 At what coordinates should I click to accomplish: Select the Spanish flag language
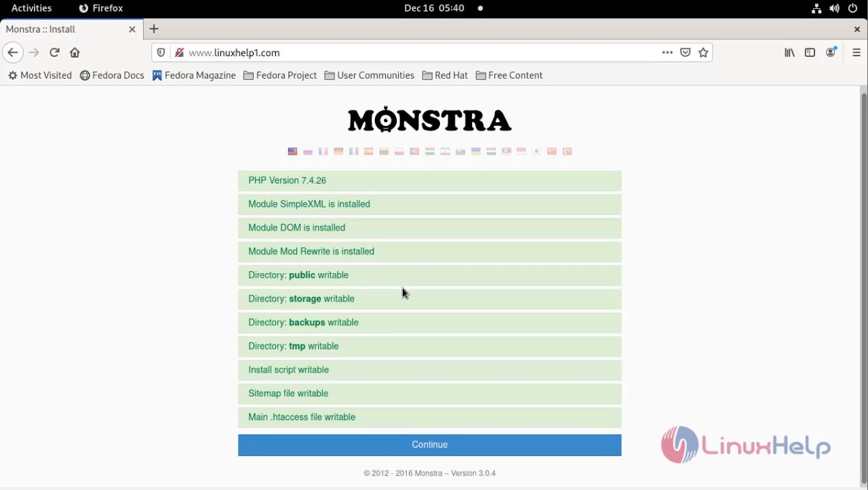(369, 151)
